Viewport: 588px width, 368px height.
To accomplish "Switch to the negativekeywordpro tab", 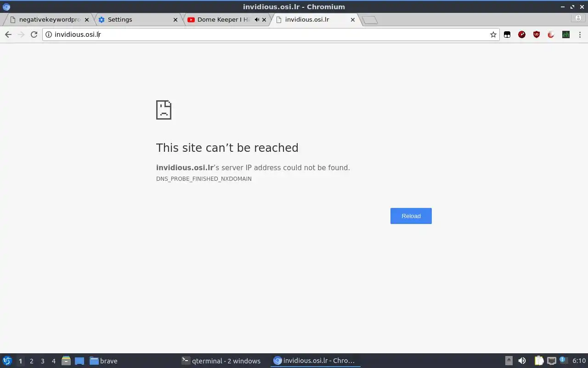I will [x=48, y=20].
